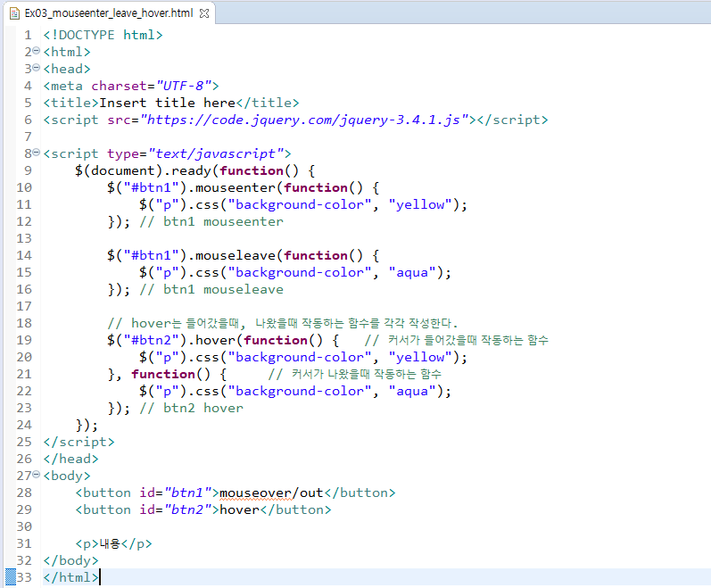
Task: Close the Ex03_mouseenter_leave_hover.html tab
Action: click(204, 13)
